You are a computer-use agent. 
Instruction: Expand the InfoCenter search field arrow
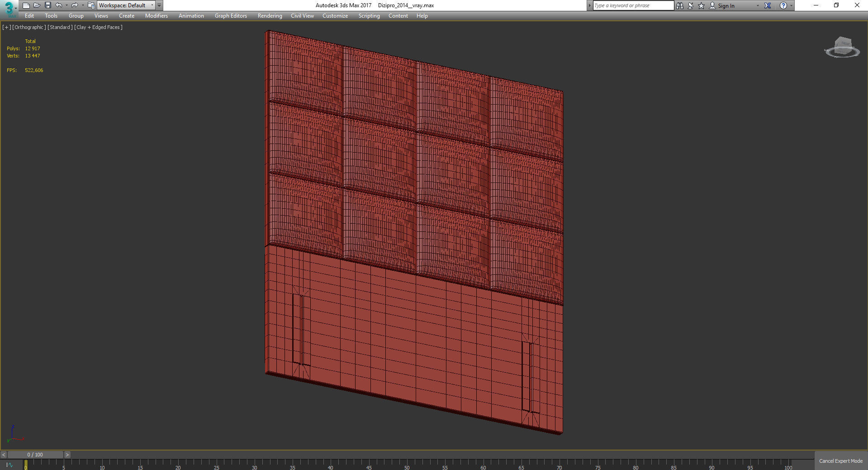click(x=589, y=5)
